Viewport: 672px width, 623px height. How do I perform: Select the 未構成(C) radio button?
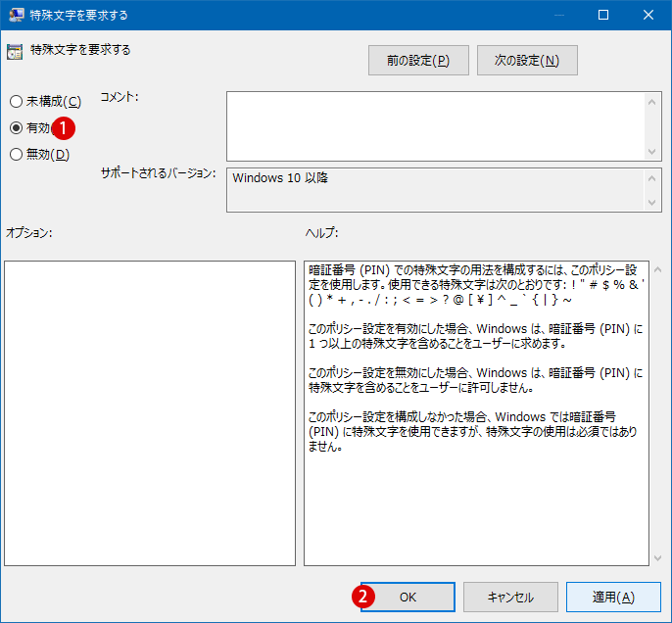17,102
